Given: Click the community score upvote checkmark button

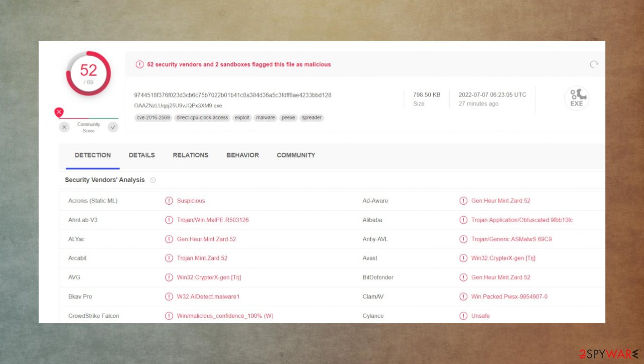Looking at the screenshot, I should 113,127.
